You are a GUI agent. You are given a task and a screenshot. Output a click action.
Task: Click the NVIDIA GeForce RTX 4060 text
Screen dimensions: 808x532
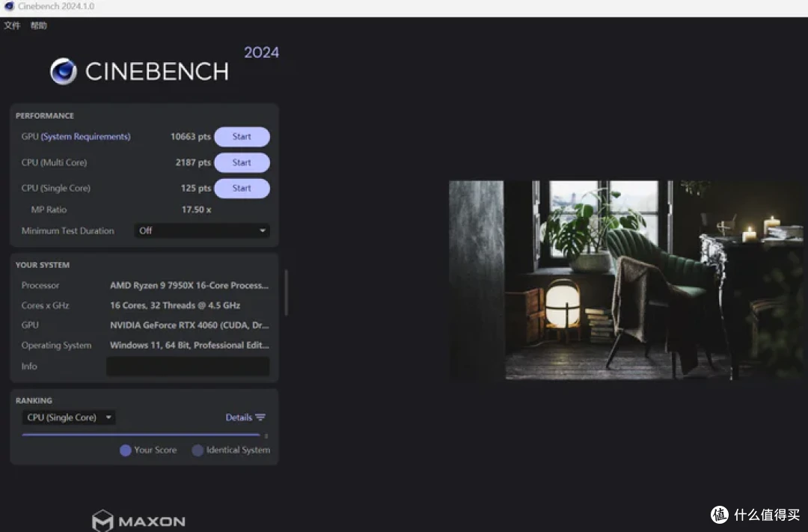pyautogui.click(x=189, y=325)
